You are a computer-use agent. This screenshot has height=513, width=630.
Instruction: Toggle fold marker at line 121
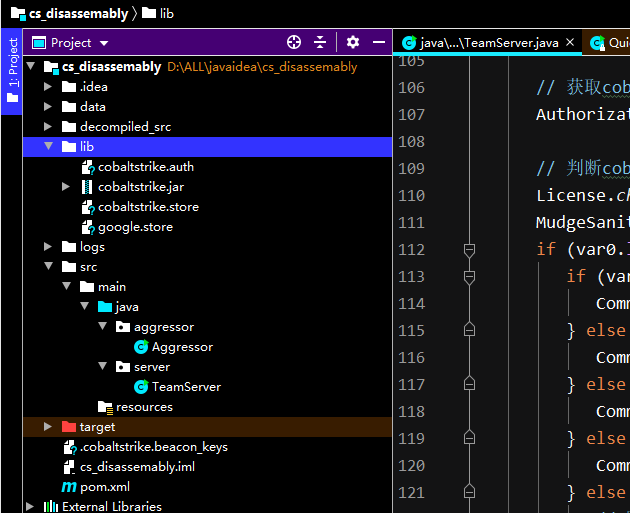click(469, 491)
